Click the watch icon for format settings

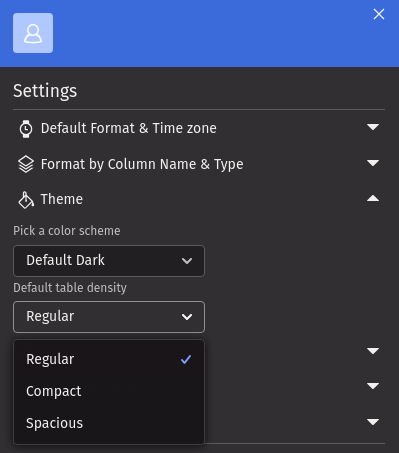[x=26, y=129]
